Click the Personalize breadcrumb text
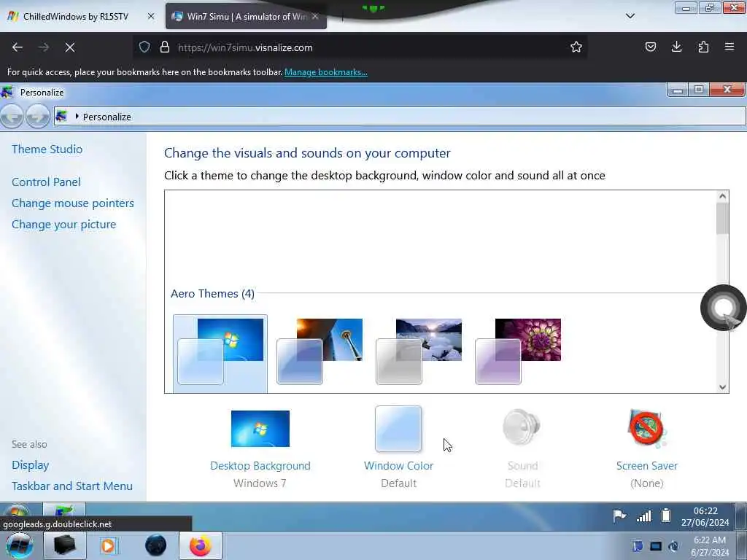The height and width of the screenshot is (560, 747). coord(107,117)
